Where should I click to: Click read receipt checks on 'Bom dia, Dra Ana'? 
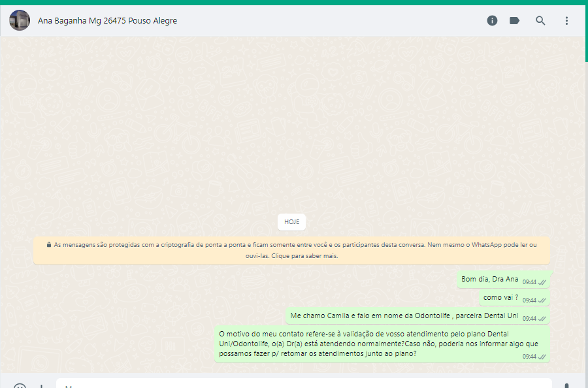pyautogui.click(x=542, y=282)
